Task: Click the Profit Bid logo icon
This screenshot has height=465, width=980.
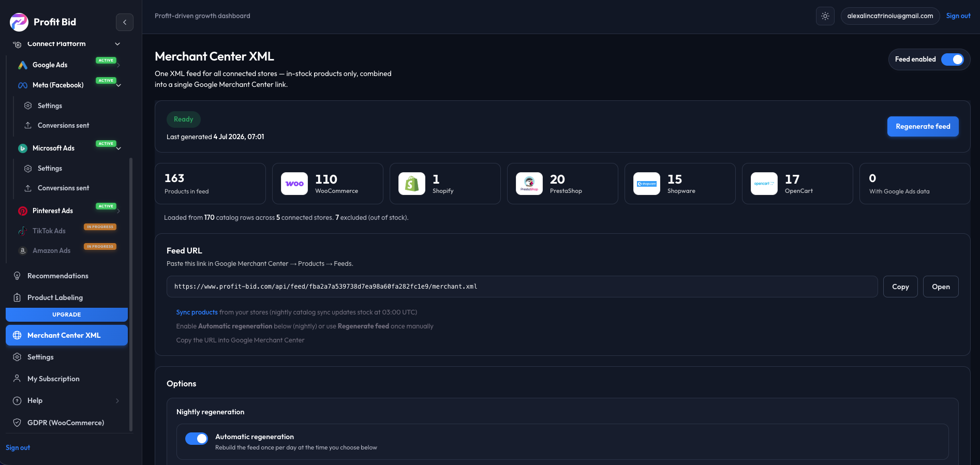Action: click(19, 22)
